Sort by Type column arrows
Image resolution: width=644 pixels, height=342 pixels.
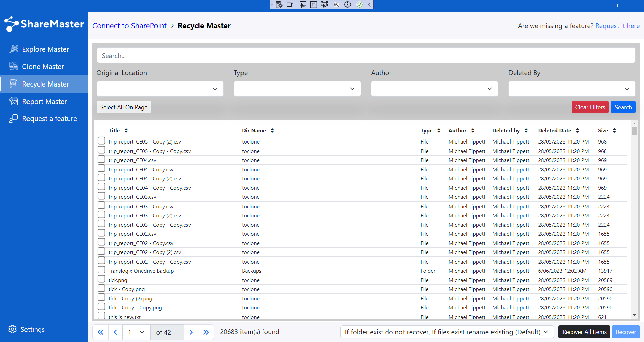tap(439, 131)
